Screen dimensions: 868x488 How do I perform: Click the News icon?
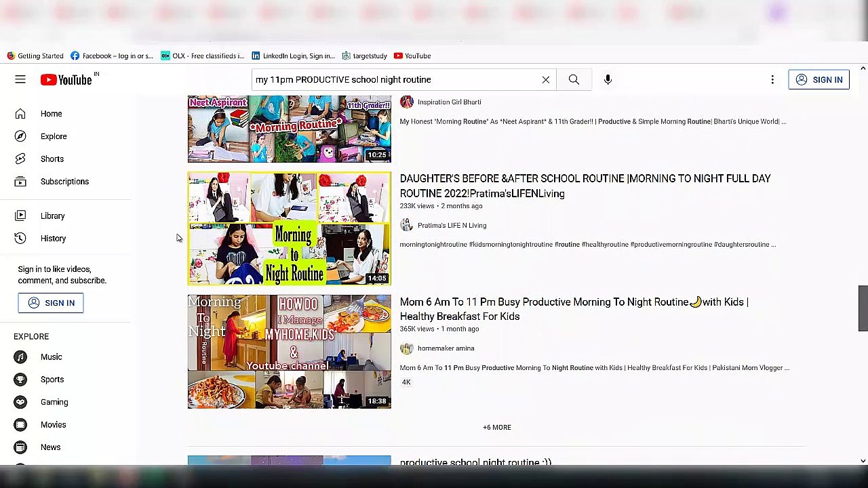click(x=20, y=447)
